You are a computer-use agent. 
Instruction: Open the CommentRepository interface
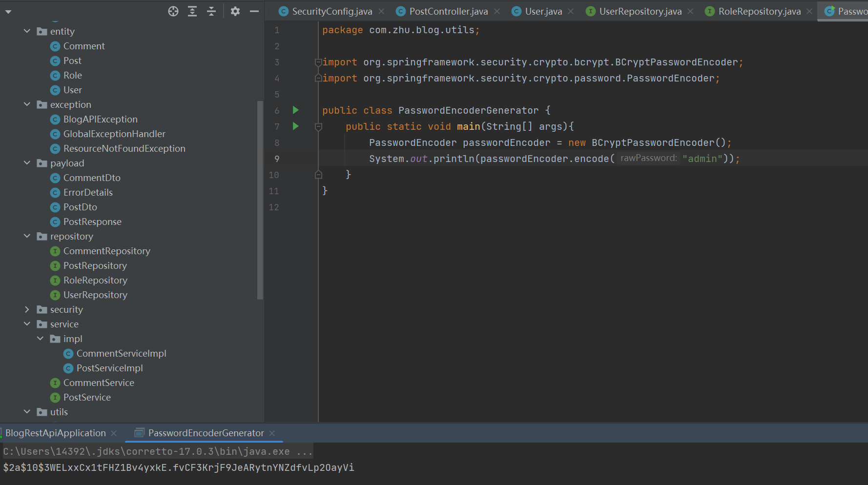click(x=106, y=251)
